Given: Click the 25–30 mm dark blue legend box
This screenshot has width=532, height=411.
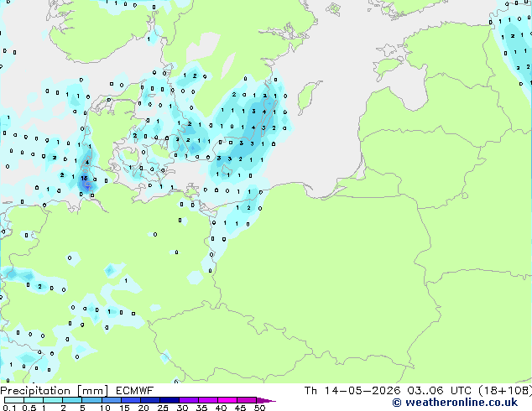Looking at the screenshot, I should point(170,400).
